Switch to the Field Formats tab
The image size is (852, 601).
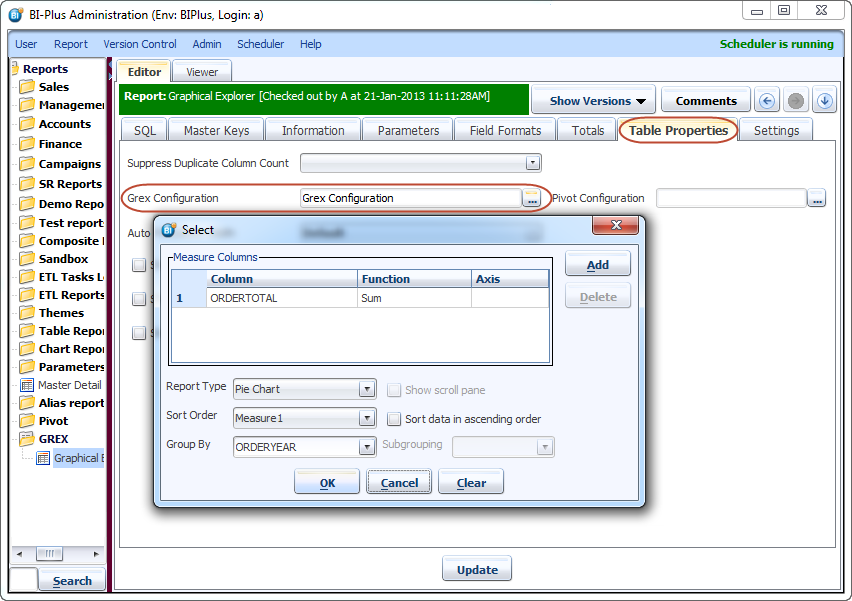(x=505, y=130)
